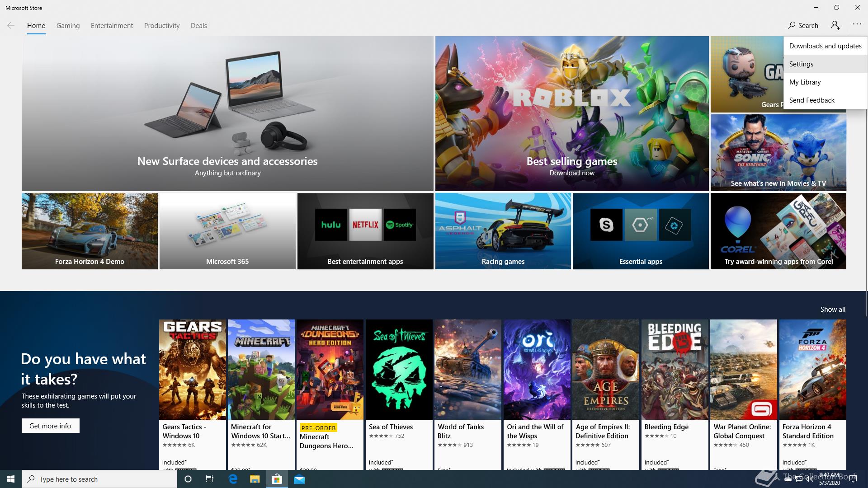Open the Best selling games Roblox banner
Viewport: 868px width, 488px height.
click(x=572, y=113)
